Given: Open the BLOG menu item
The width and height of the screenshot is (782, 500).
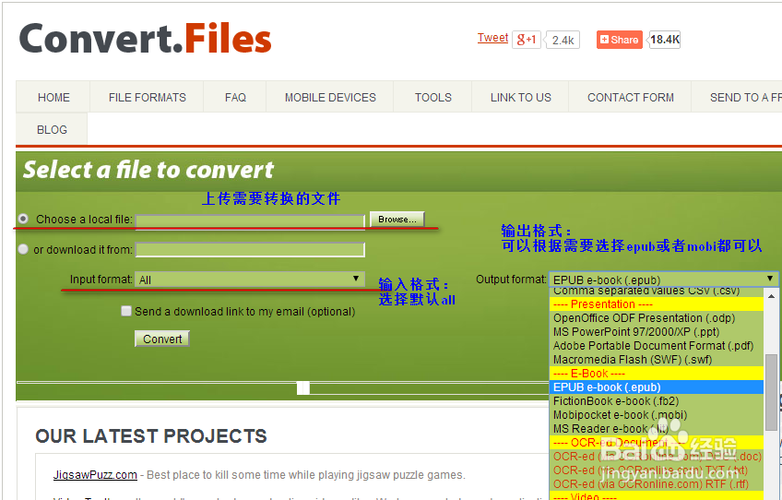Looking at the screenshot, I should click(52, 130).
